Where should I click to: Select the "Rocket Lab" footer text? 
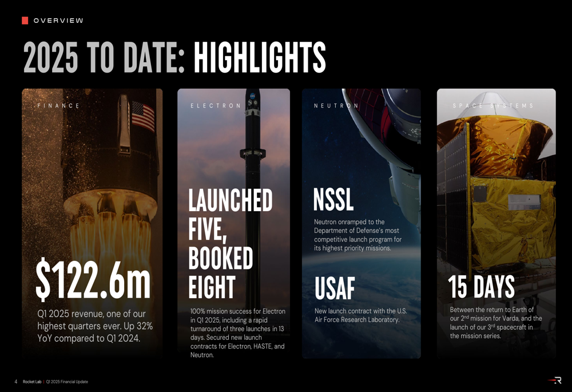[32, 382]
